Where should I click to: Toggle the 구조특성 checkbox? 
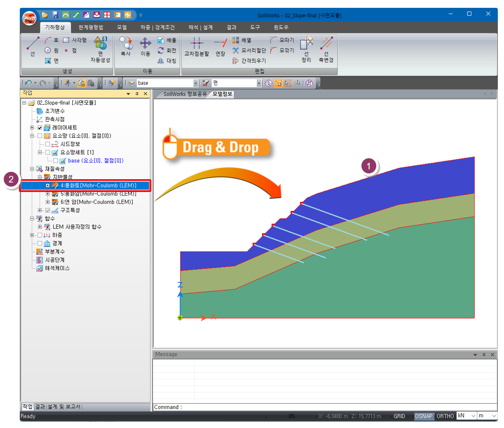tap(48, 210)
